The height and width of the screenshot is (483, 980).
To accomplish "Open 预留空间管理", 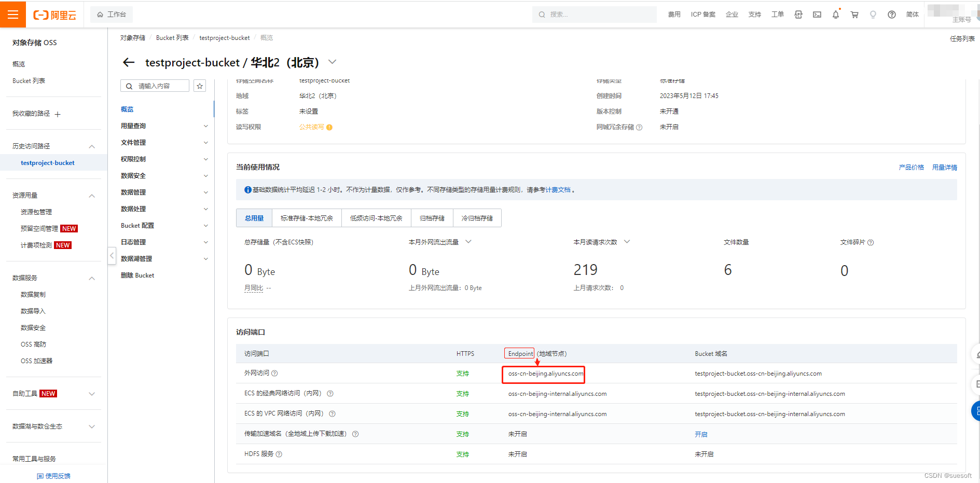I will click(39, 229).
